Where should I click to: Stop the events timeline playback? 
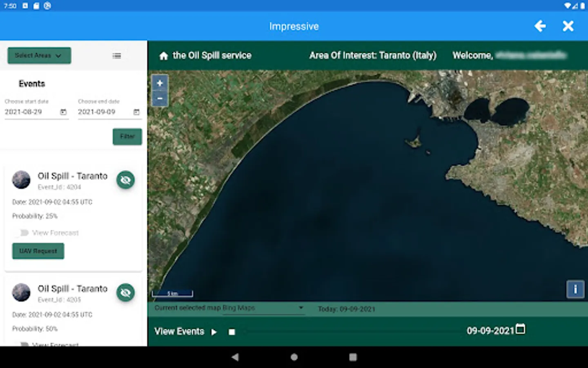pyautogui.click(x=232, y=332)
